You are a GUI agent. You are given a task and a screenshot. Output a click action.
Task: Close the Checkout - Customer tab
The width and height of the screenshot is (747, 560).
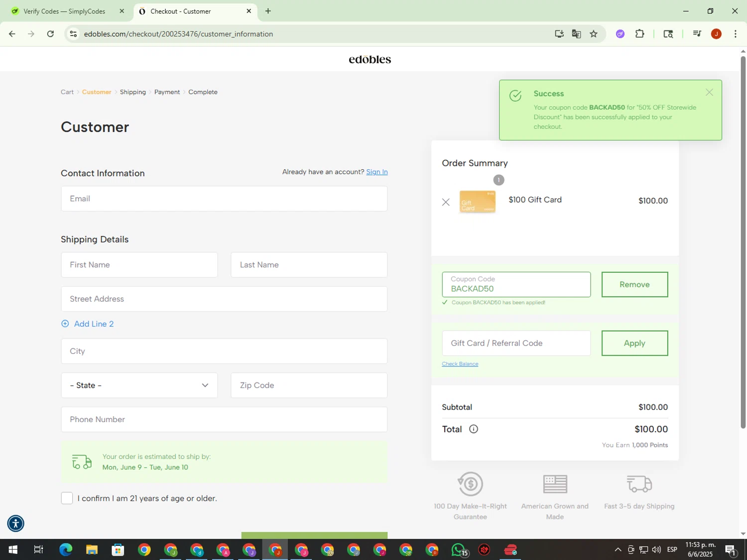click(249, 11)
